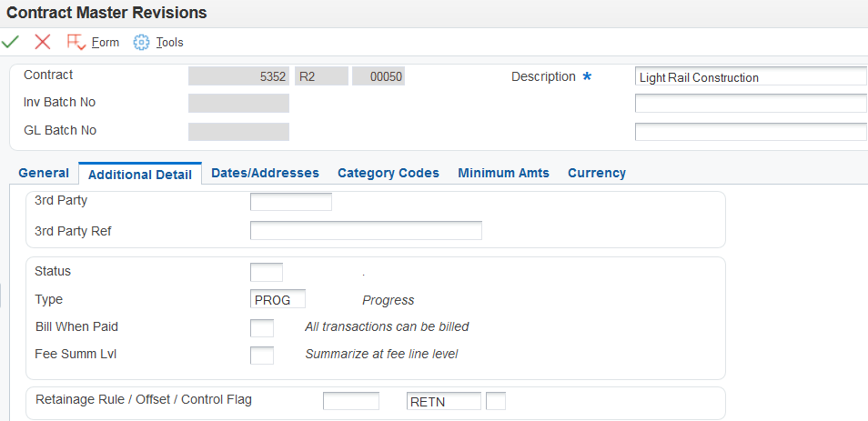868x421 pixels.
Task: Click the Bill When Paid label
Action: pyautogui.click(x=76, y=326)
